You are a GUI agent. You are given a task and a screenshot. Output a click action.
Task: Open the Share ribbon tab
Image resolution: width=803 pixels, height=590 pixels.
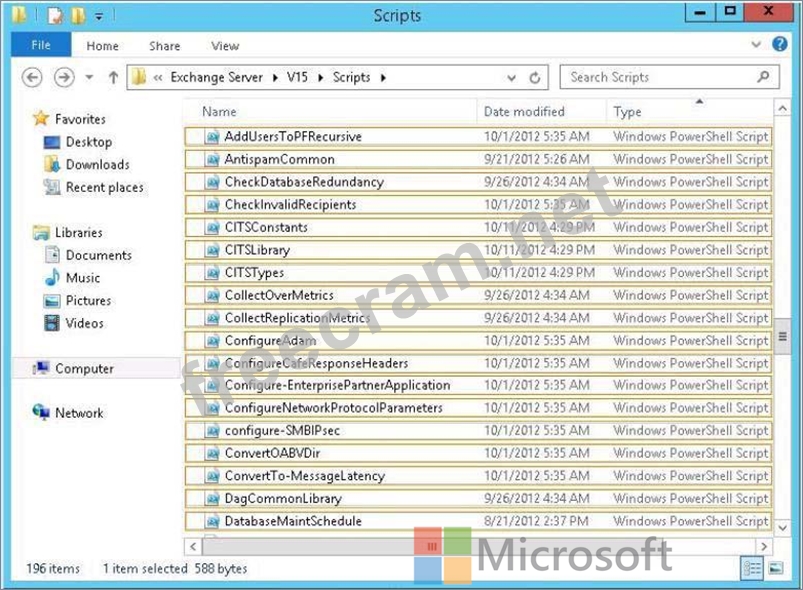[164, 46]
